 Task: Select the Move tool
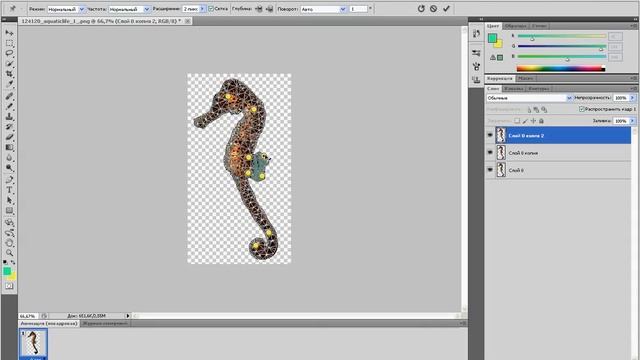click(x=9, y=33)
